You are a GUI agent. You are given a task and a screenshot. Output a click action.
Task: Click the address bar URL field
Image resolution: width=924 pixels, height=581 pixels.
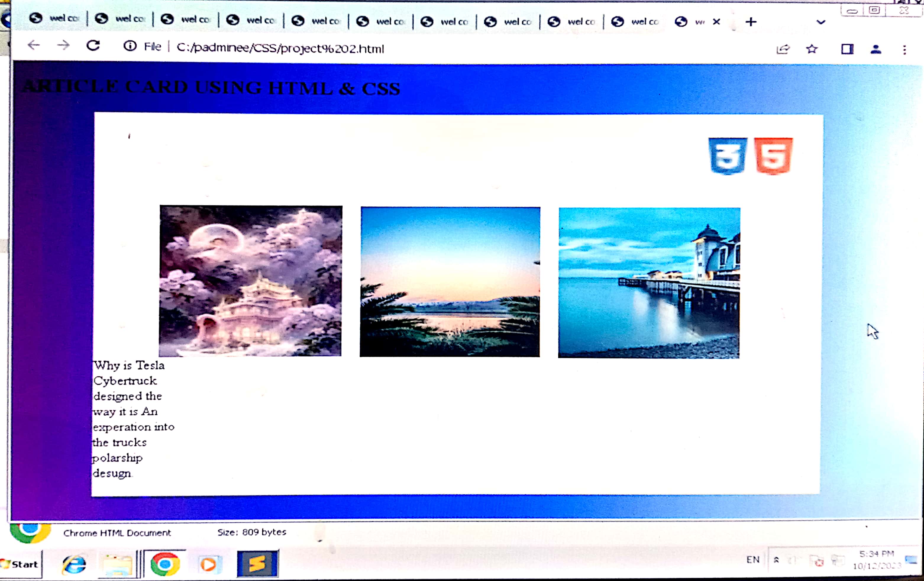pyautogui.click(x=280, y=48)
